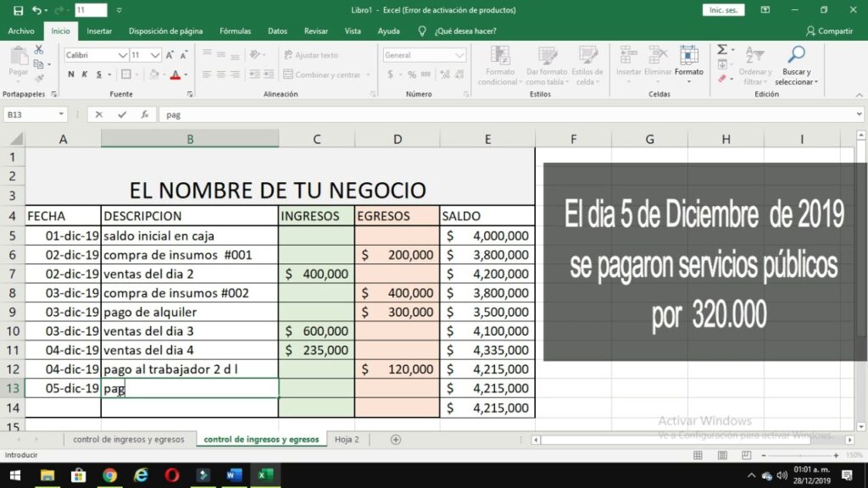Click the Iniciar sesión button

(722, 9)
